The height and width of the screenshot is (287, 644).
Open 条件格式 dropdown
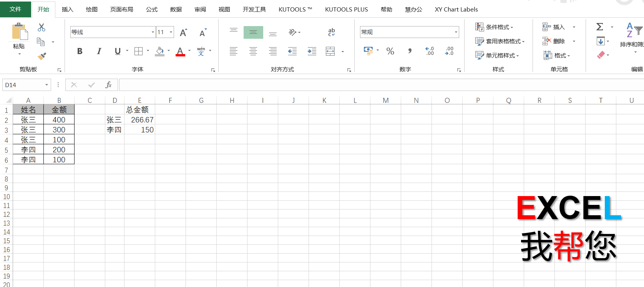(x=495, y=27)
